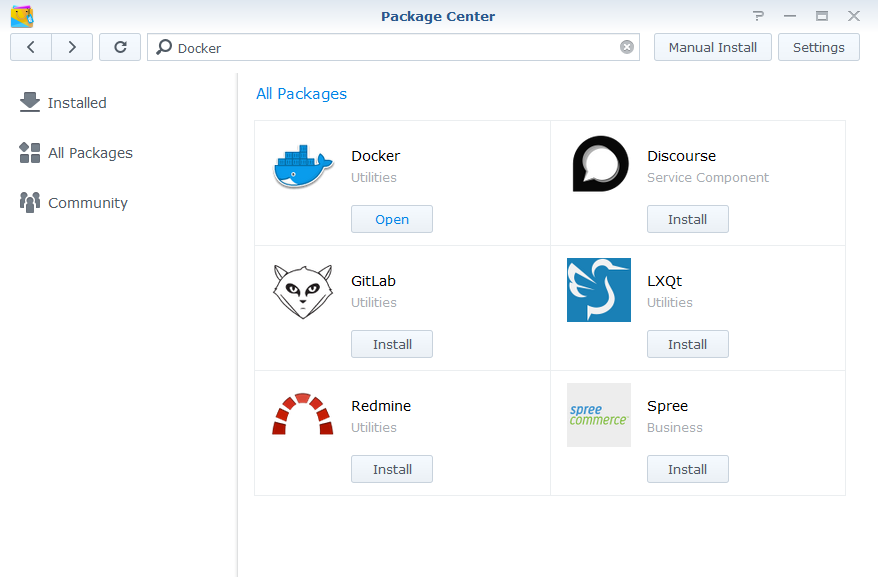878x577 pixels.
Task: Minimize the Package Center window
Action: click(790, 16)
